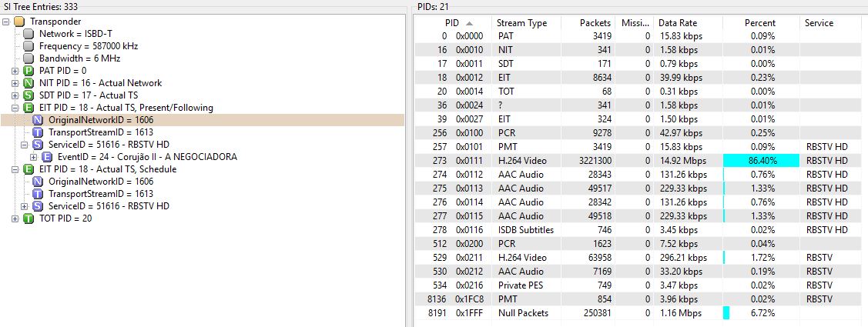This screenshot has height=327, width=868.
Task: Collapse the Transponder root node
Action: coord(6,22)
